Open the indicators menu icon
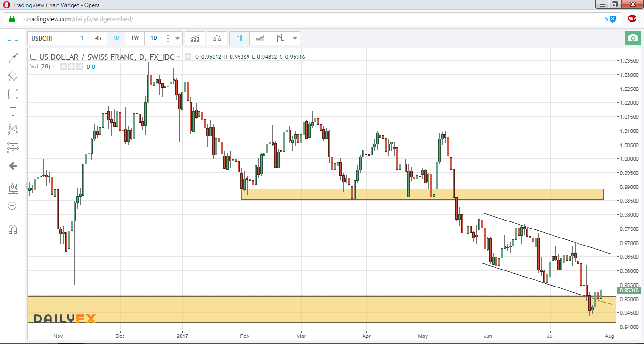Image resolution: width=644 pixels, height=344 pixels. pyautogui.click(x=195, y=38)
